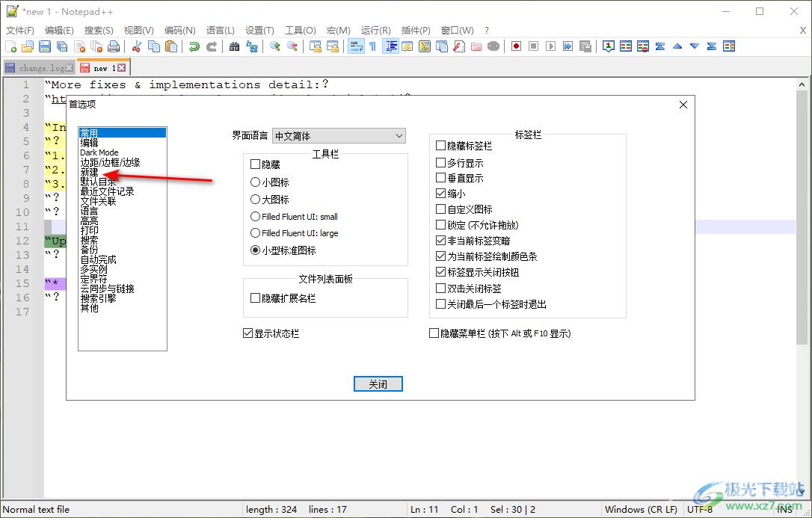
Task: Select the 小图标 radio option
Action: click(x=255, y=182)
